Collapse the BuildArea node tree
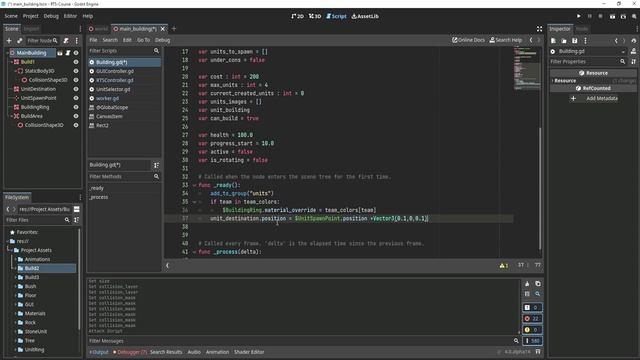Image resolution: width=640 pixels, height=360 pixels. pos(11,116)
